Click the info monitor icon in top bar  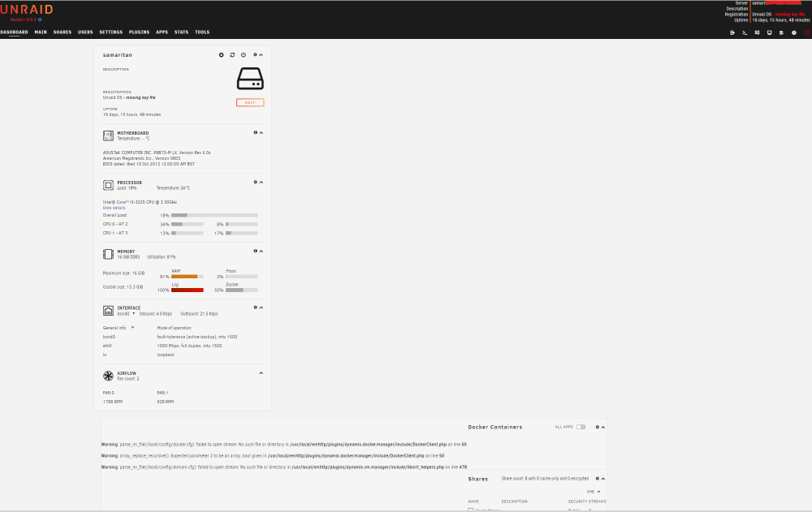pos(770,32)
